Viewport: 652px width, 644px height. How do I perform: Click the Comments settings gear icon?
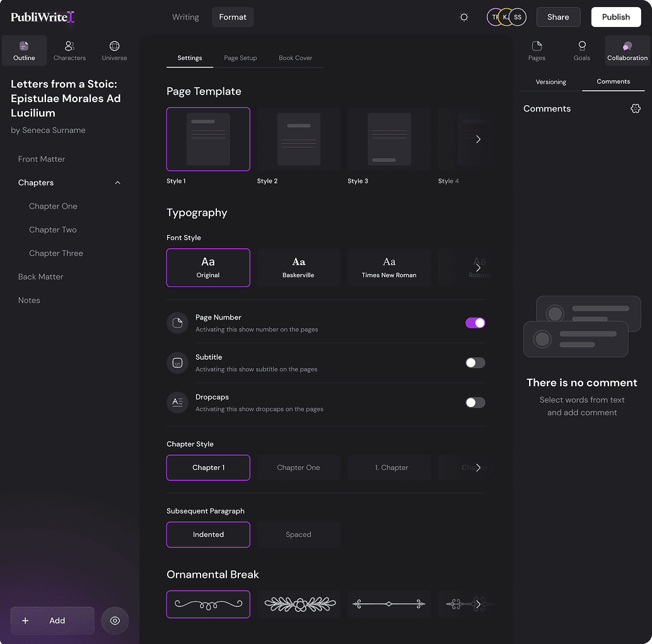pyautogui.click(x=636, y=108)
